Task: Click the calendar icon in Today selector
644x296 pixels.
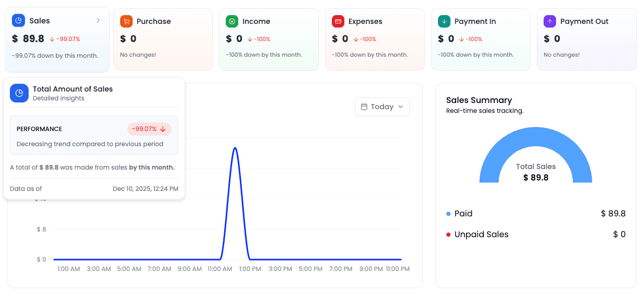Action: click(364, 107)
